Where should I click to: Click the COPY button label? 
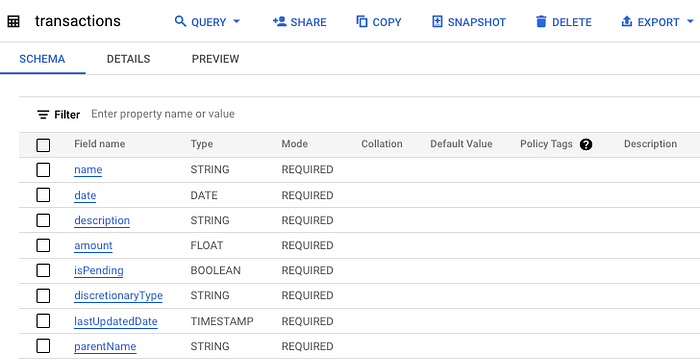387,22
